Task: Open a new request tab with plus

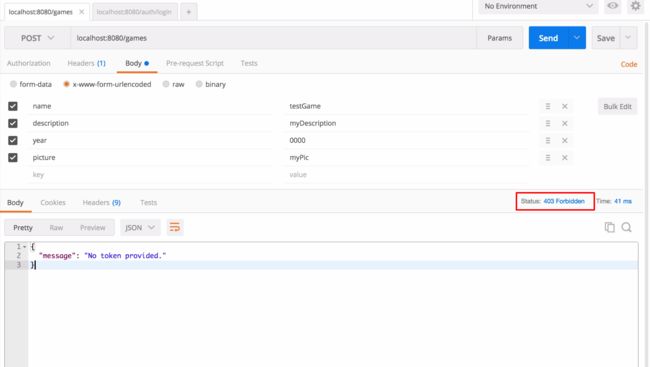Action: [189, 12]
